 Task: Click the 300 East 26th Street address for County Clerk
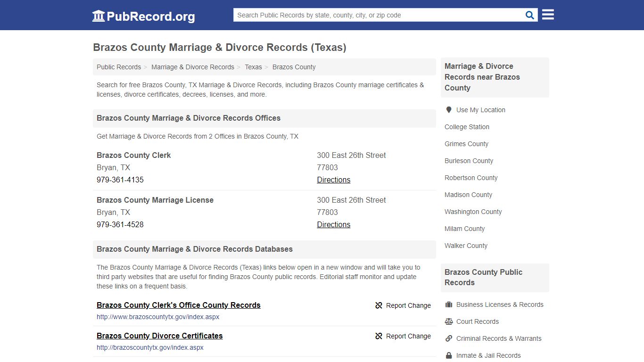pos(351,155)
